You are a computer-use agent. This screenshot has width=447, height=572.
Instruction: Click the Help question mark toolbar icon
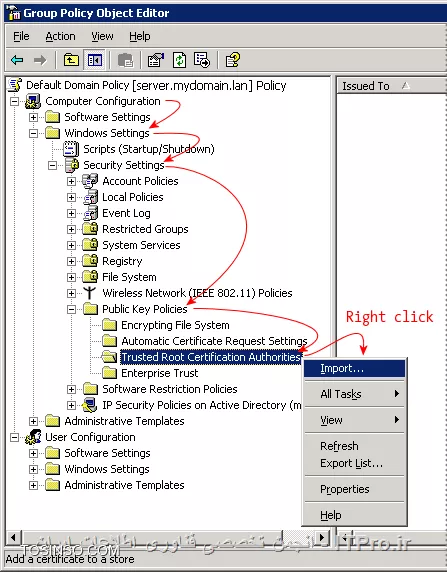(232, 60)
